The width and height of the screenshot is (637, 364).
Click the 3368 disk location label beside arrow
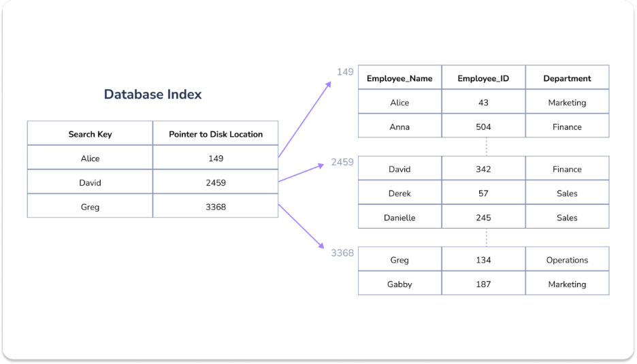pos(342,253)
